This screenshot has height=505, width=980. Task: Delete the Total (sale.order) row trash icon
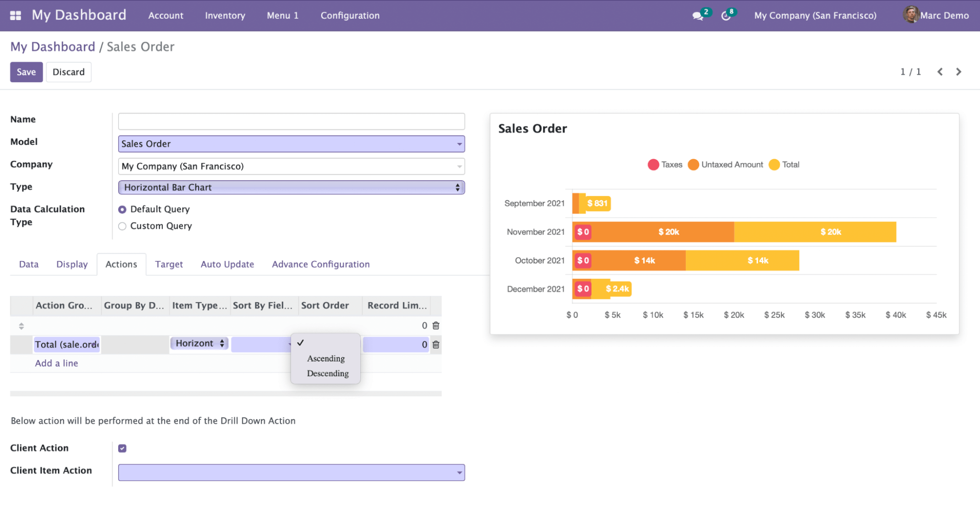click(436, 345)
